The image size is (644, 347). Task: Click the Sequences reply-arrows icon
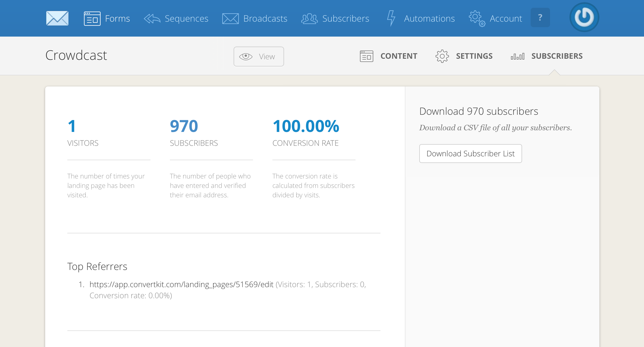[x=152, y=19]
